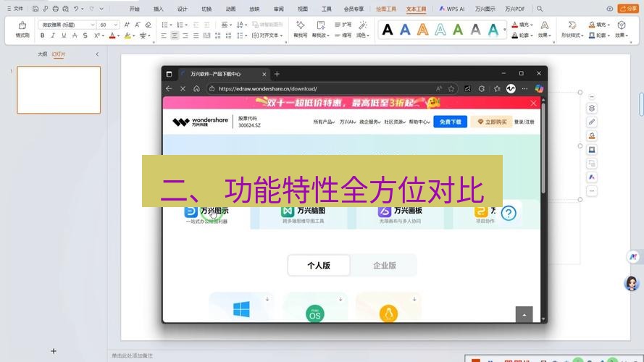Switch to the 绘图工具 tab

tap(386, 9)
